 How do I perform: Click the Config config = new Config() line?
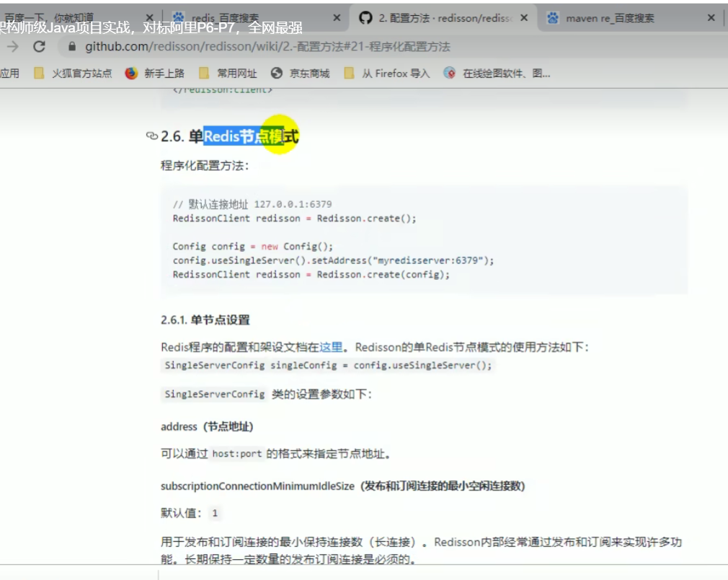[x=252, y=246]
